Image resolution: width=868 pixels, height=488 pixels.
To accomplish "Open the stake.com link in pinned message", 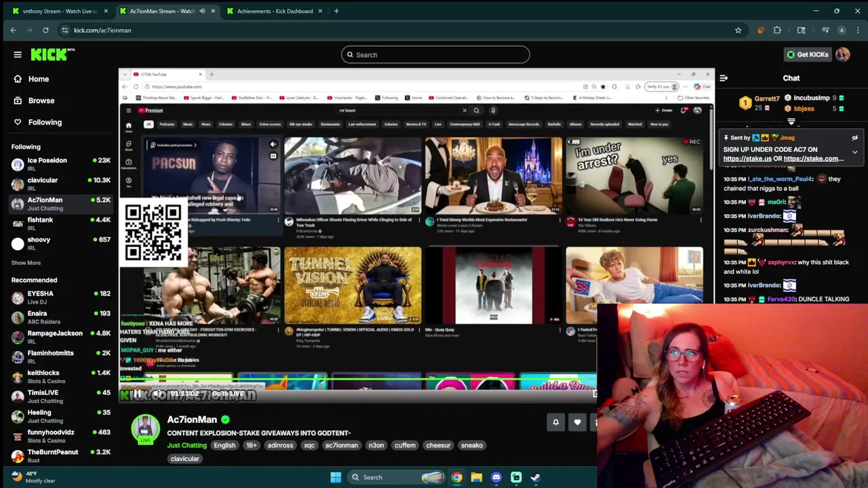I will [x=814, y=159].
